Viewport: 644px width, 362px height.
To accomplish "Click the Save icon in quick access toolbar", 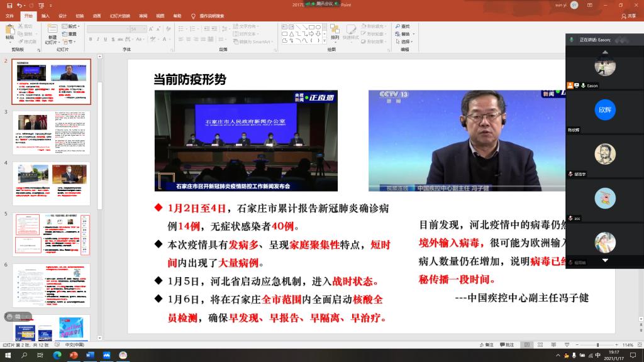I will 9,5.
